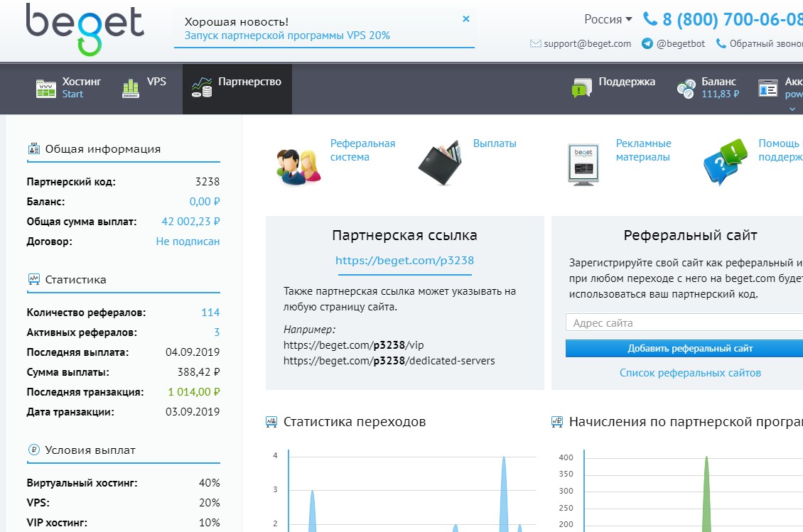803x532 pixels.
Task: Click the Виртуальный хостинг rate 40%
Action: coord(210,483)
